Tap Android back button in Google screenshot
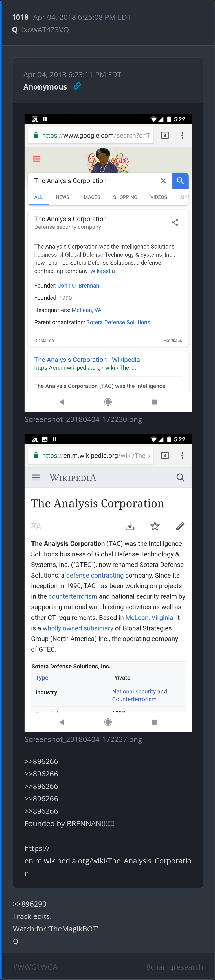 [62, 402]
